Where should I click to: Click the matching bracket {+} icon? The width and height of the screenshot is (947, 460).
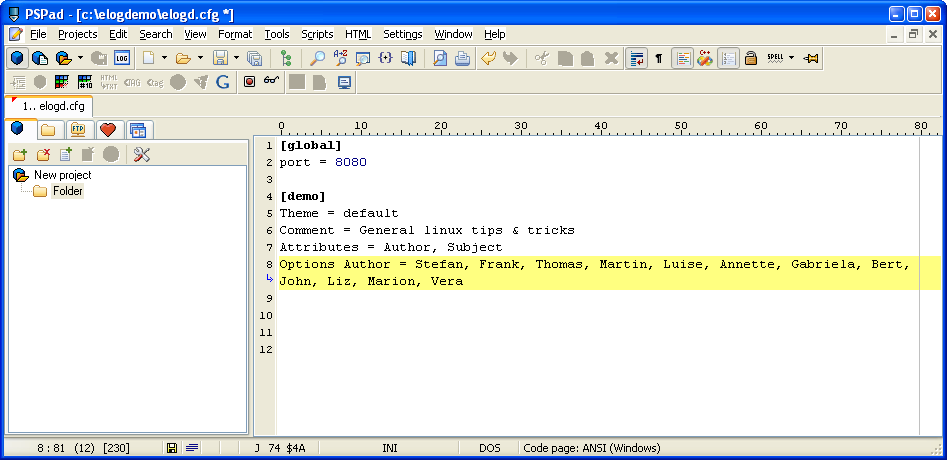tap(386, 59)
